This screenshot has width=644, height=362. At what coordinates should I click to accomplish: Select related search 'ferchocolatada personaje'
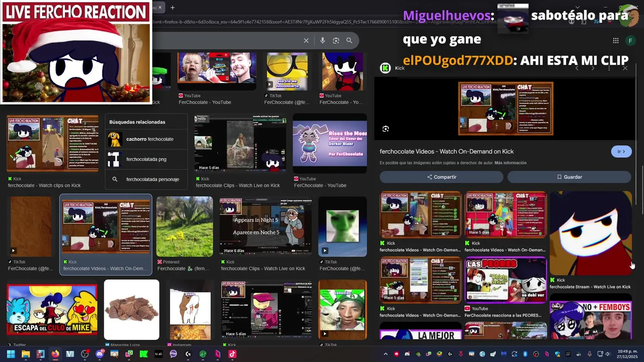tap(146, 179)
